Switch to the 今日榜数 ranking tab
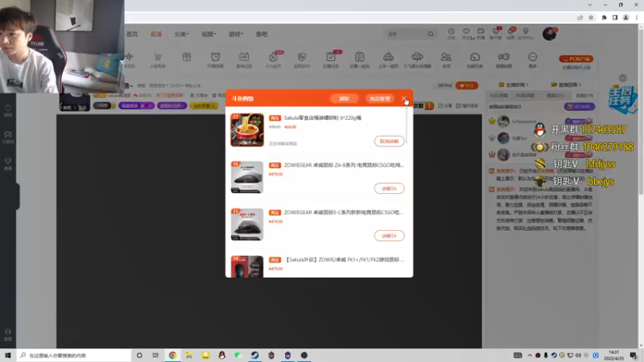 tap(498, 96)
